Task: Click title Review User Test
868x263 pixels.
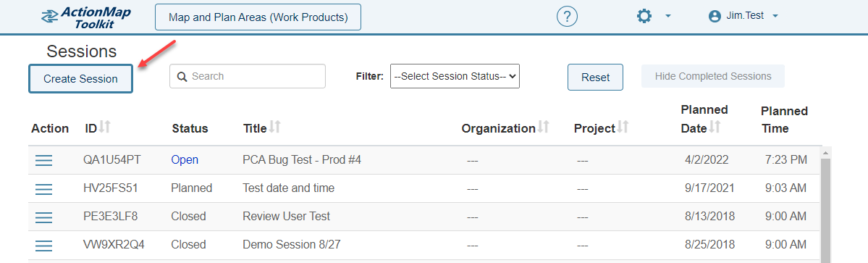Action: tap(286, 217)
